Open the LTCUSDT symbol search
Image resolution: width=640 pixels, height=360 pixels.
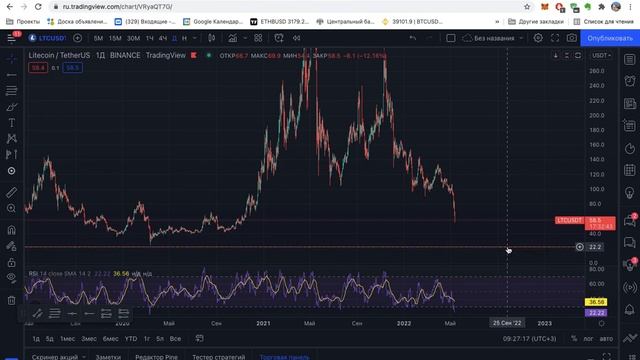(x=47, y=38)
